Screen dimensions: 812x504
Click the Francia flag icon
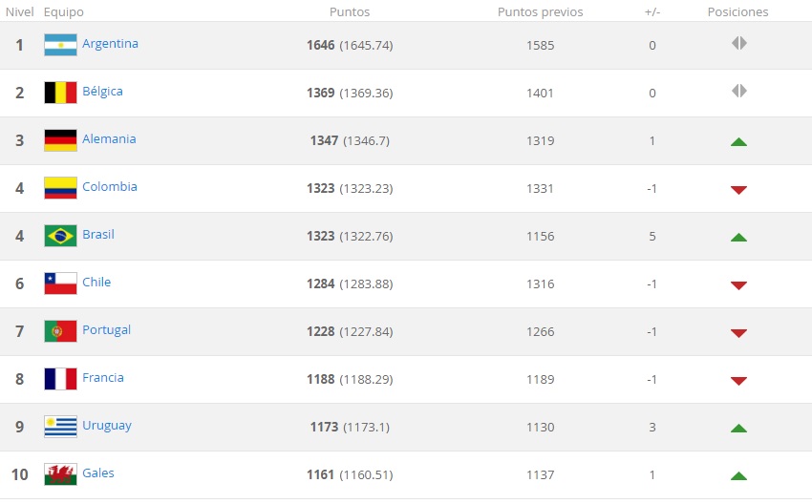pyautogui.click(x=60, y=379)
